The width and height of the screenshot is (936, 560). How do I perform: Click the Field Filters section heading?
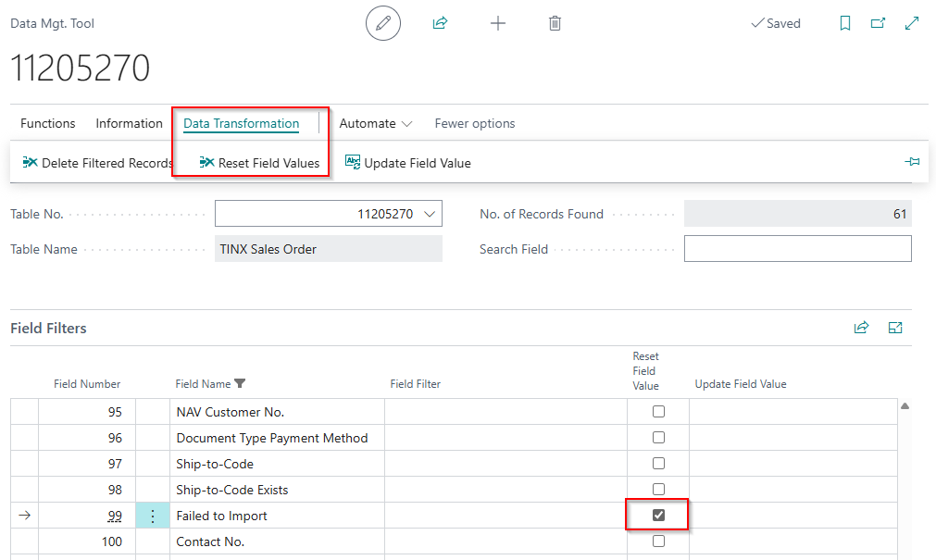pyautogui.click(x=48, y=328)
